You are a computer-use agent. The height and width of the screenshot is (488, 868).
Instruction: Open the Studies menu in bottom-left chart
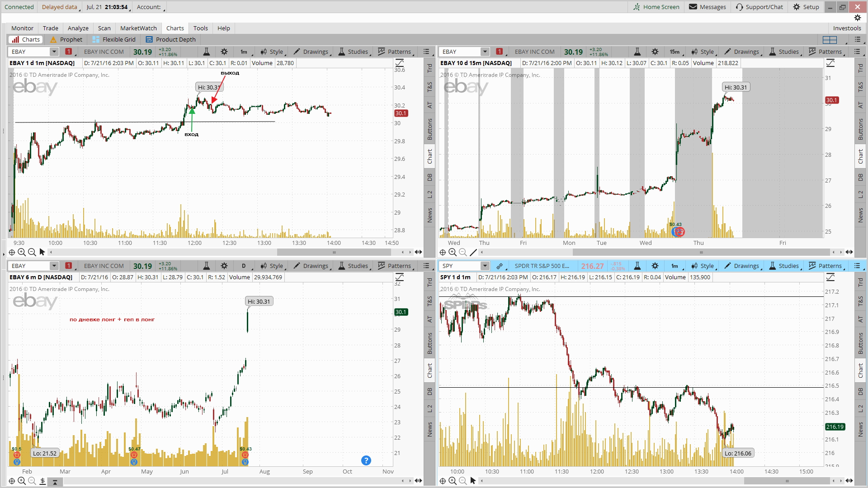point(354,266)
